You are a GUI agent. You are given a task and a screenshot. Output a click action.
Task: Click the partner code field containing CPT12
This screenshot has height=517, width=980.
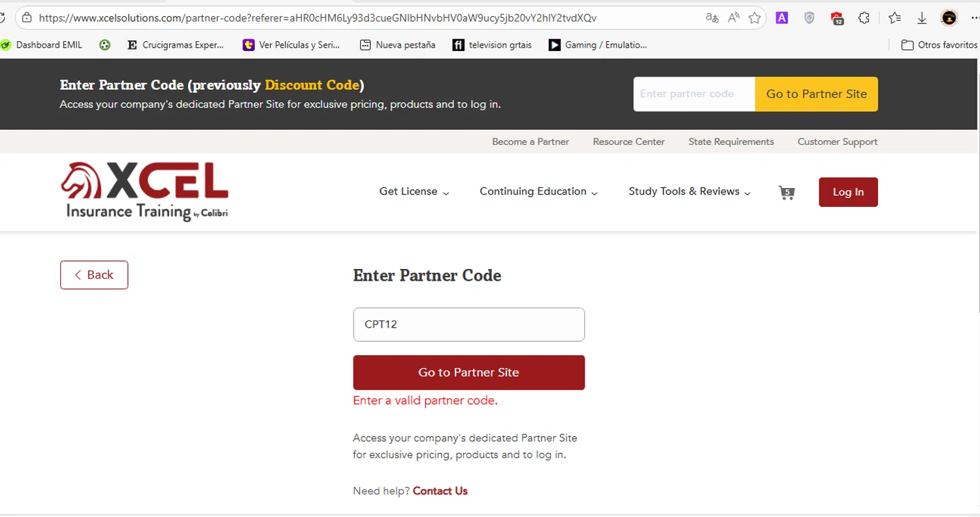[x=468, y=324]
